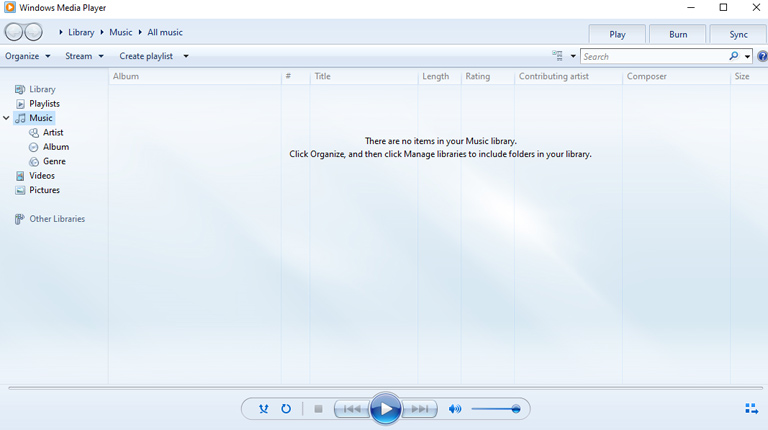Select Playlists in the navigation tree
Screen dimensions: 768x430
tap(45, 104)
